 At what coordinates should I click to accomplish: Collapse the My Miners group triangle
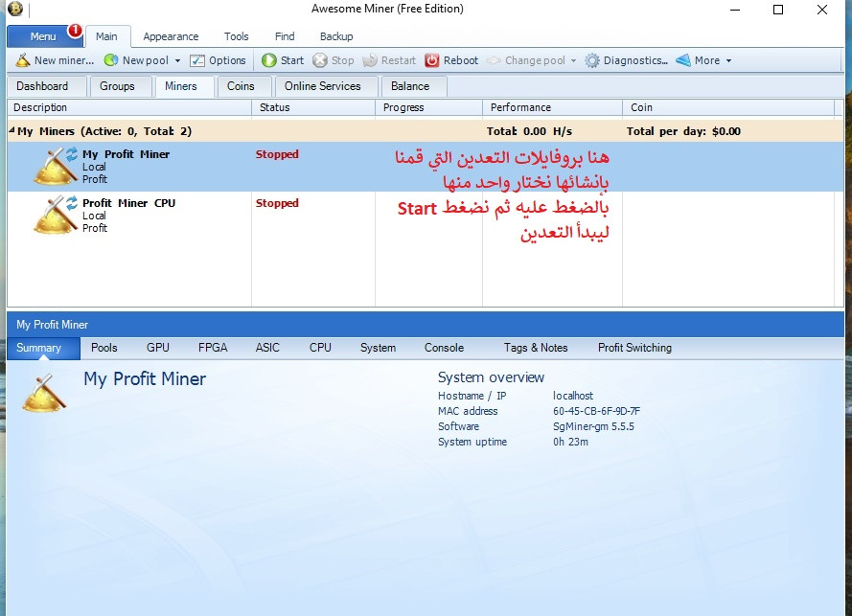(x=12, y=130)
